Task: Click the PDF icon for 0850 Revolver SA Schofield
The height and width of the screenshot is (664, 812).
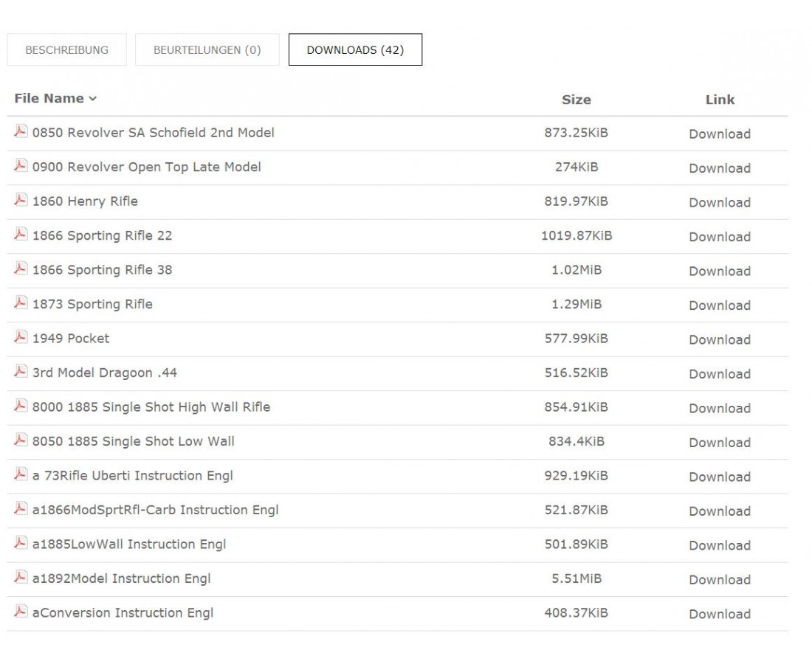Action: click(21, 132)
